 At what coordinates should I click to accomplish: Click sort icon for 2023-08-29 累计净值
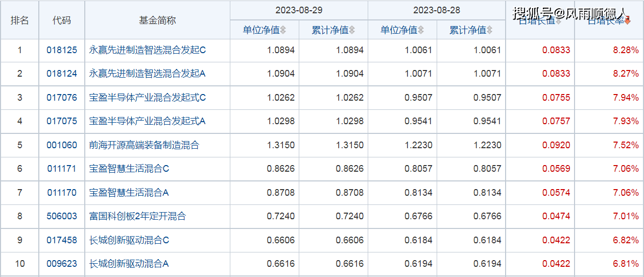[352, 31]
